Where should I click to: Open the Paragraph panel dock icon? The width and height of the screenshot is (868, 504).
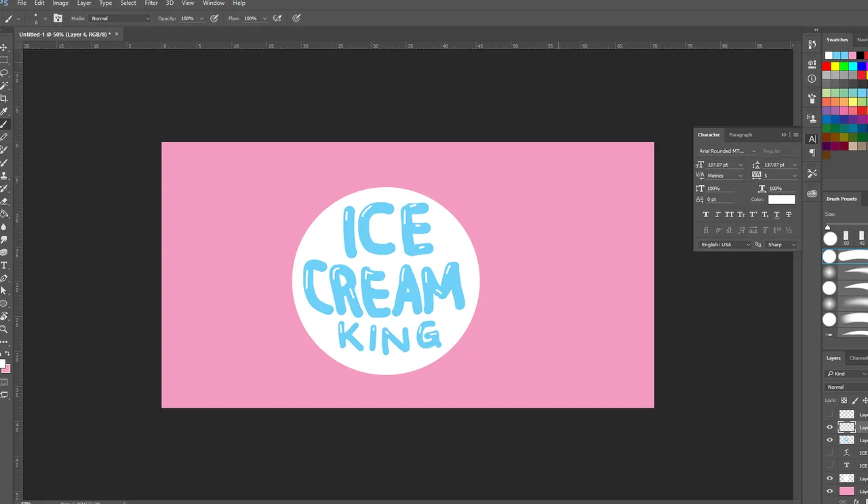812,153
